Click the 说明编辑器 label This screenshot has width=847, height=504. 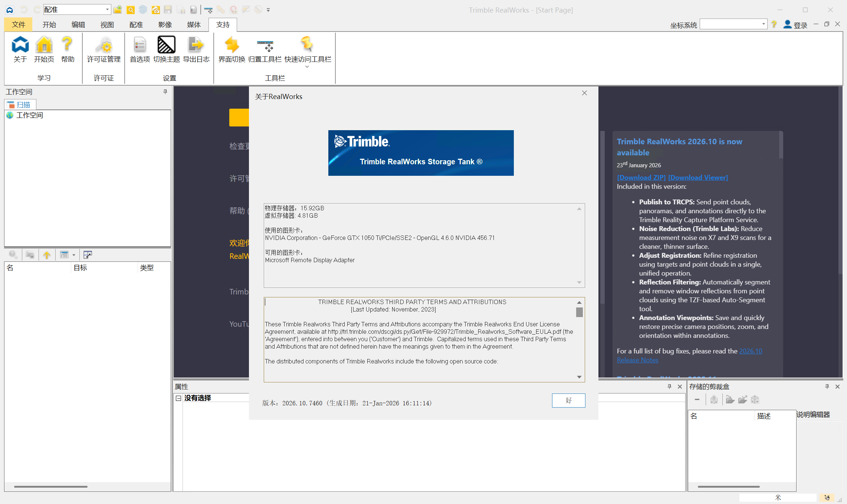tap(813, 415)
